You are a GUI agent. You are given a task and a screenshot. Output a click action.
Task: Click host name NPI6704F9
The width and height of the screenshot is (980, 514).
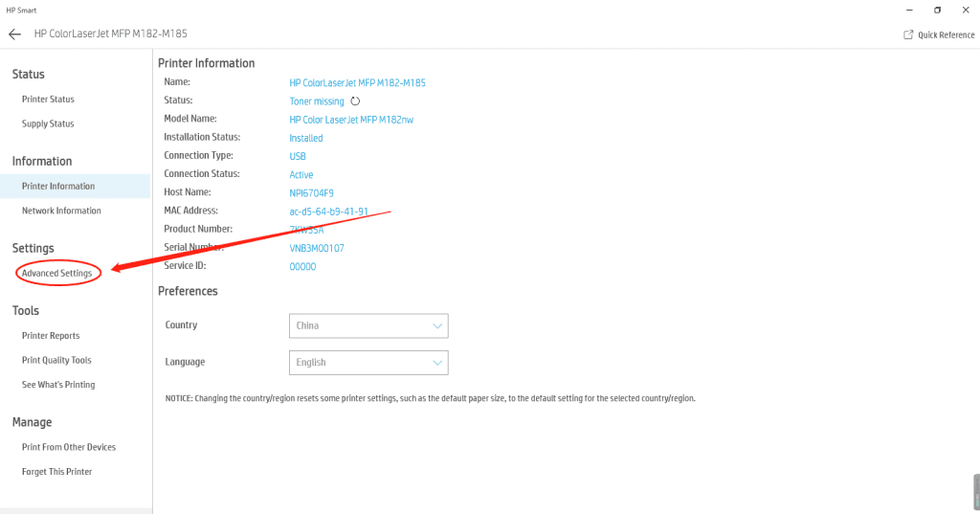click(311, 193)
